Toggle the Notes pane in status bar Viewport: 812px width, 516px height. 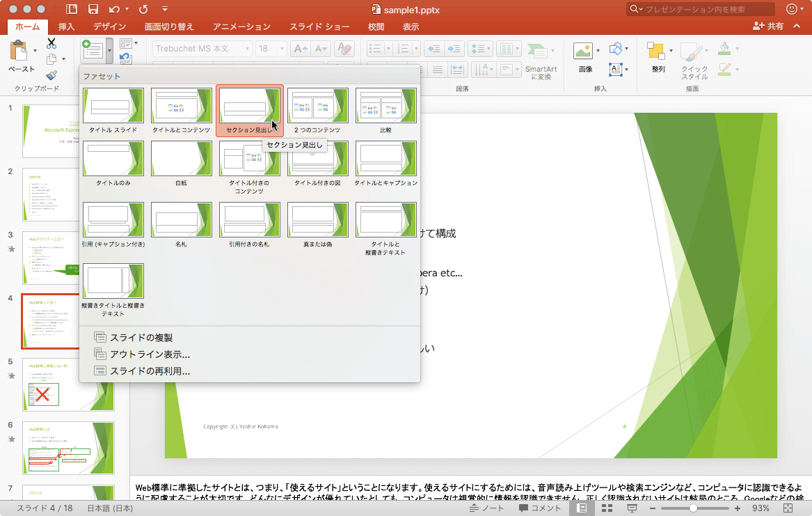tap(486, 508)
